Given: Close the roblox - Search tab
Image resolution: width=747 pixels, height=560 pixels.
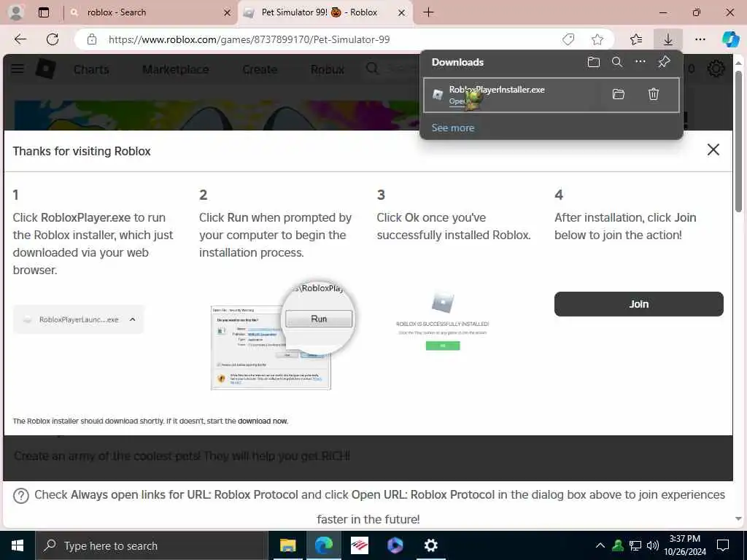Looking at the screenshot, I should [x=228, y=13].
